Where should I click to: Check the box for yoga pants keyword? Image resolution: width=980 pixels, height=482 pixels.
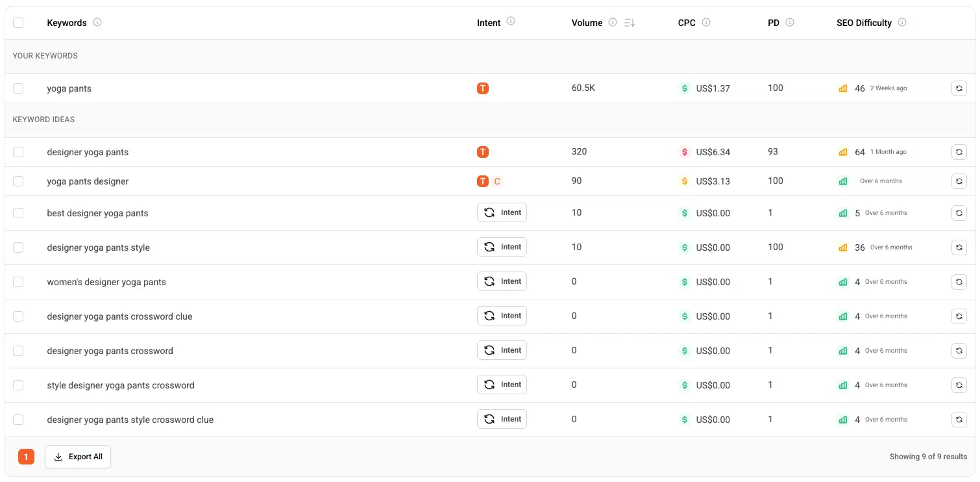pos(18,88)
